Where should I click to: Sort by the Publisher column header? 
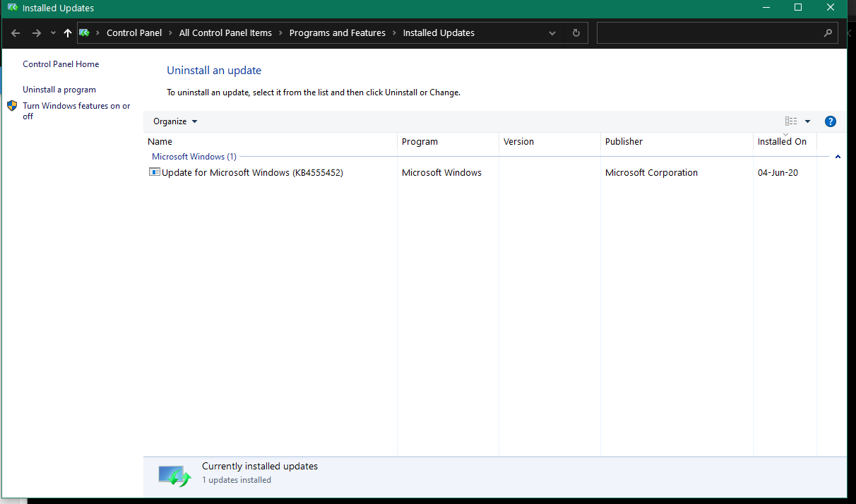click(x=677, y=141)
